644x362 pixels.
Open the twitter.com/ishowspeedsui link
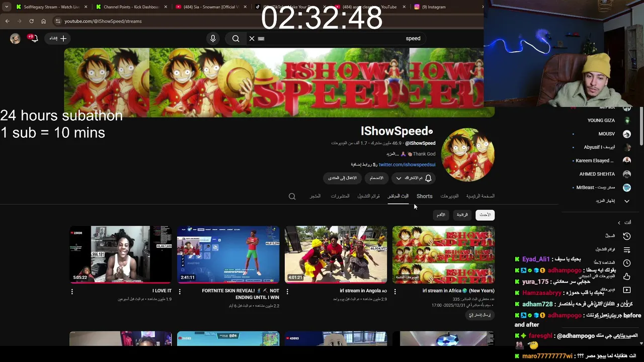[x=407, y=164]
